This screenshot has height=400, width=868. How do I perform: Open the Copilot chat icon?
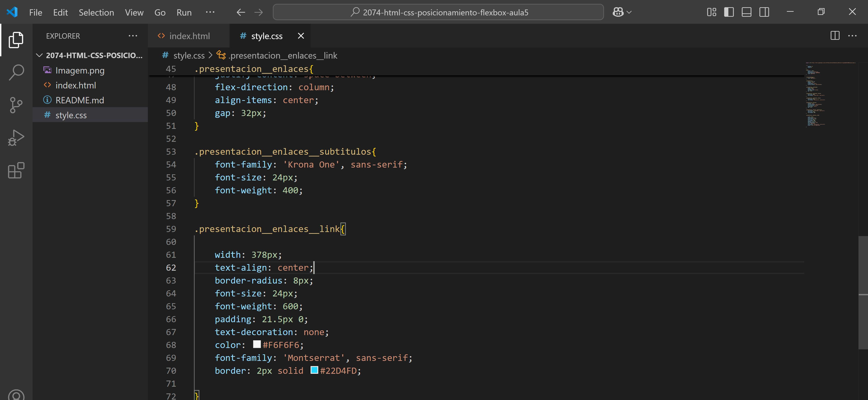pyautogui.click(x=618, y=12)
